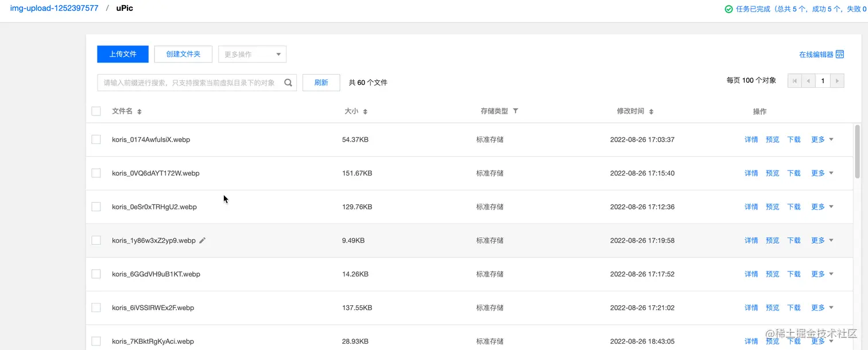Click the 上传文件 upload button
Viewport: 868px width, 350px height.
point(123,54)
